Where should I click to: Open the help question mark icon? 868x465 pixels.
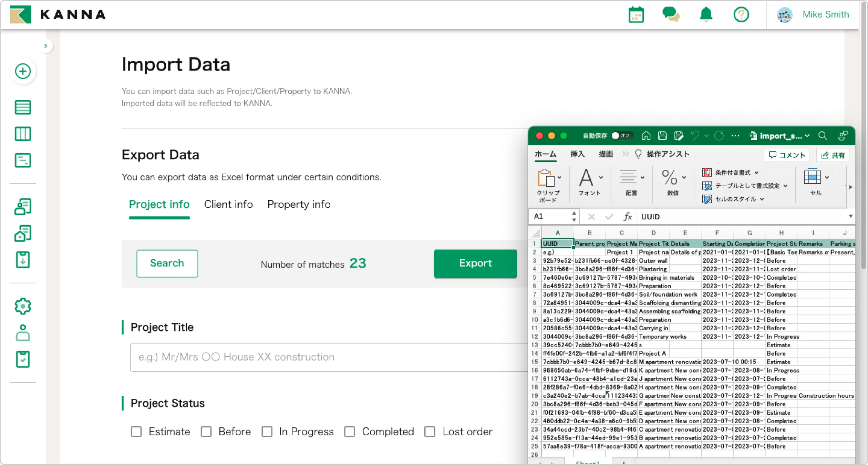pos(741,15)
